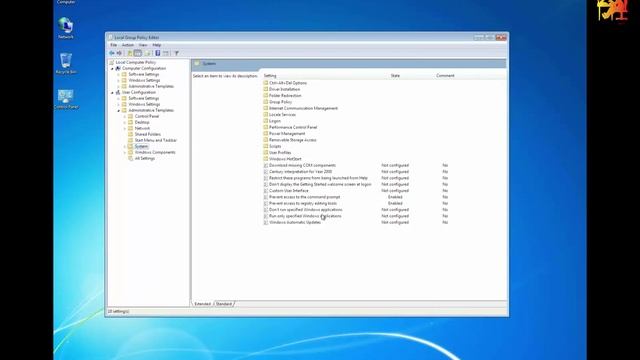Select 'Don't run specified Windows applications'
This screenshot has width=640, height=360.
tap(306, 210)
